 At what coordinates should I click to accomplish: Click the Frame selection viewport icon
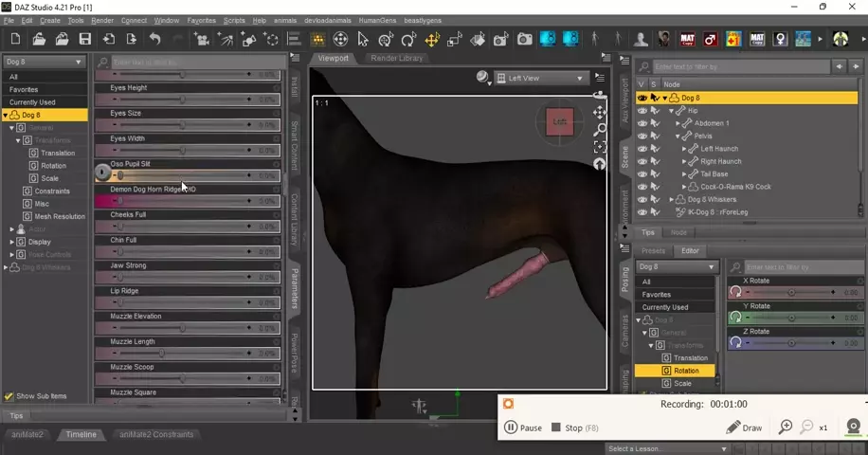coord(600,147)
